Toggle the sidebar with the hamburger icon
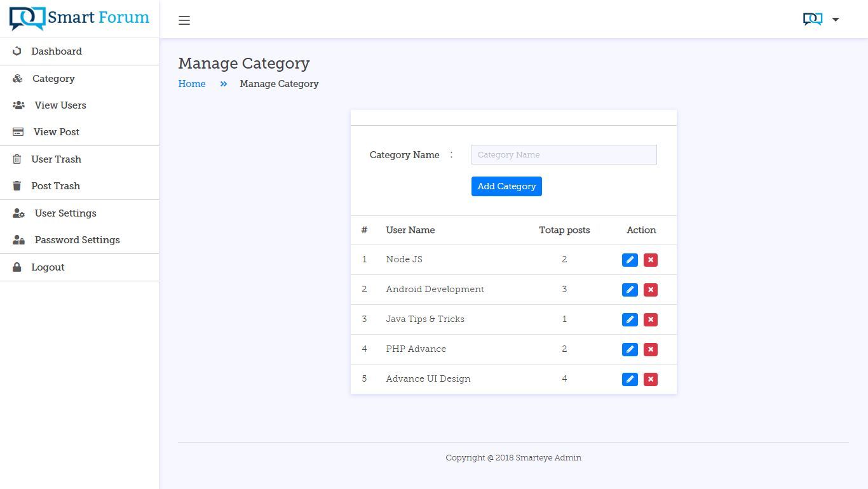 (184, 20)
